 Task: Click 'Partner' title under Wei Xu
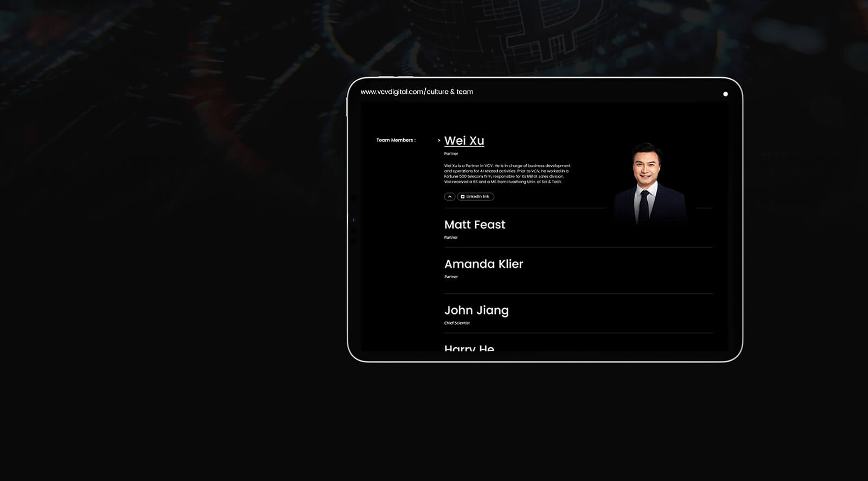tap(451, 153)
